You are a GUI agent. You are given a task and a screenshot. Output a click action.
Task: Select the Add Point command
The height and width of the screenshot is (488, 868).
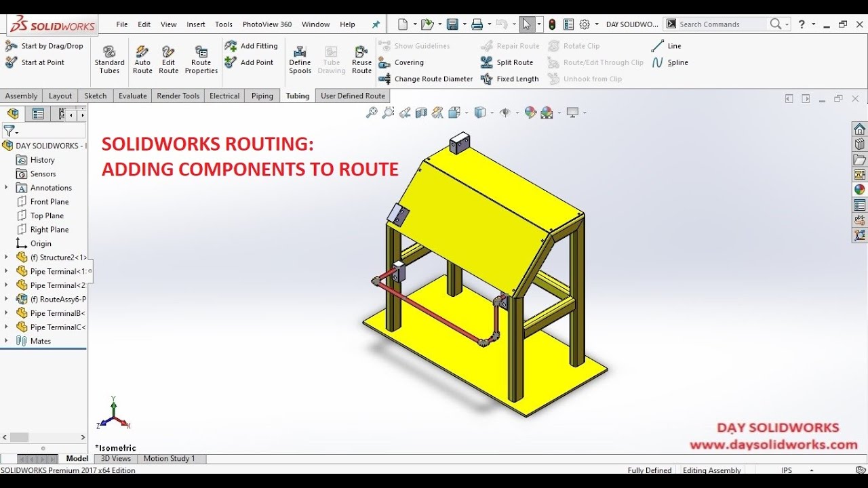click(x=249, y=62)
